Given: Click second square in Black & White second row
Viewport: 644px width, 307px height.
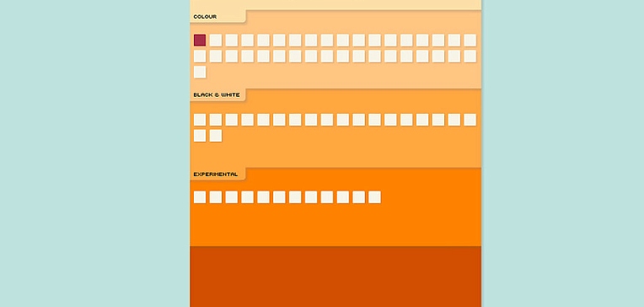Looking at the screenshot, I should pos(216,136).
